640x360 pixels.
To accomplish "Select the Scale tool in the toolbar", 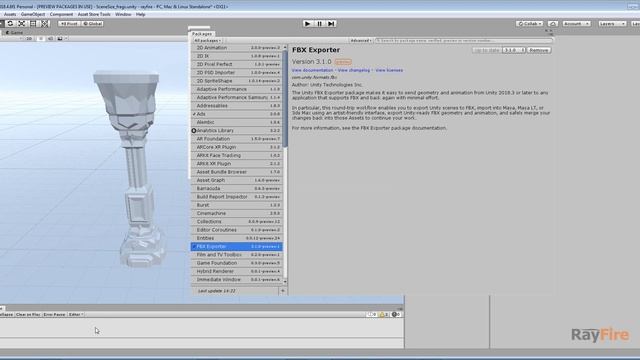I will pyautogui.click(x=22, y=24).
